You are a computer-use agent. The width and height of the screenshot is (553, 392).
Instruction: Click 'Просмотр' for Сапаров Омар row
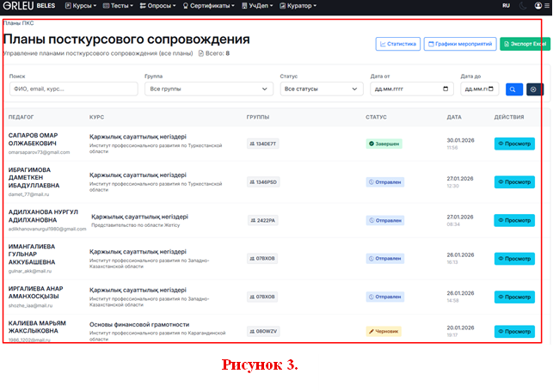(514, 144)
